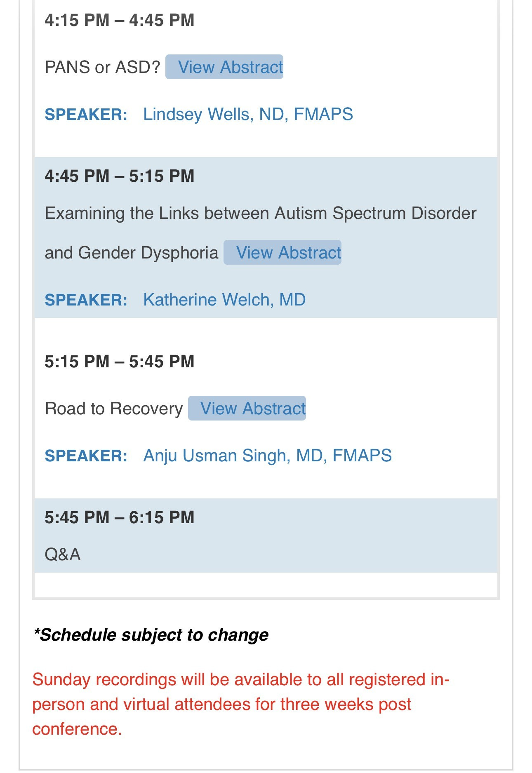Select the 5:15 PM – 5:45 PM time heading
This screenshot has height=773, width=532.
coord(120,362)
